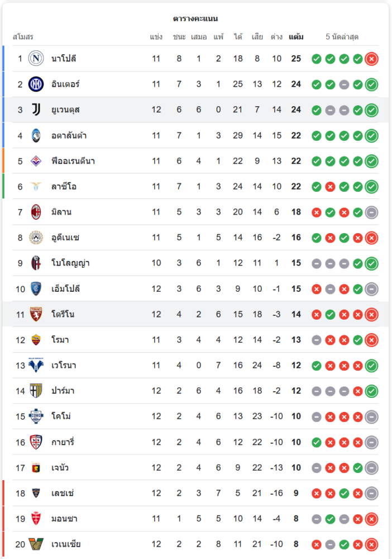
Task: Click the สโมสร club column header
Action: click(23, 37)
